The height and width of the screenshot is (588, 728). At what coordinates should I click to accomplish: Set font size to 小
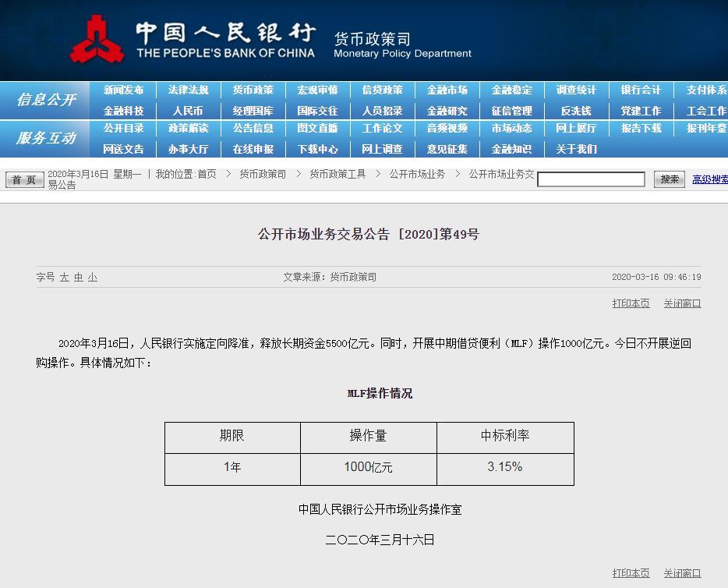93,278
